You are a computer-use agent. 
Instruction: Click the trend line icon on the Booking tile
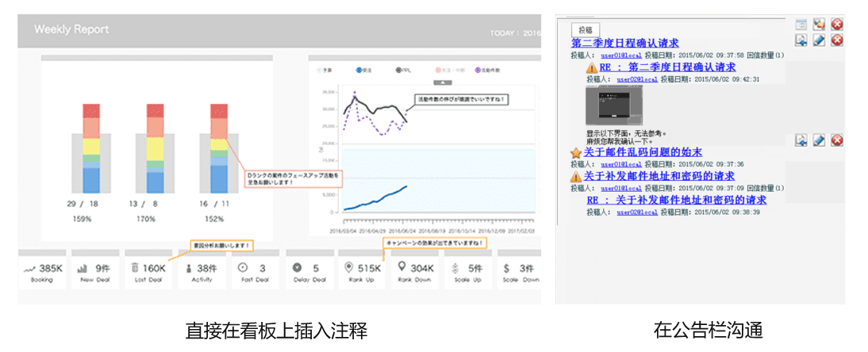[29, 269]
